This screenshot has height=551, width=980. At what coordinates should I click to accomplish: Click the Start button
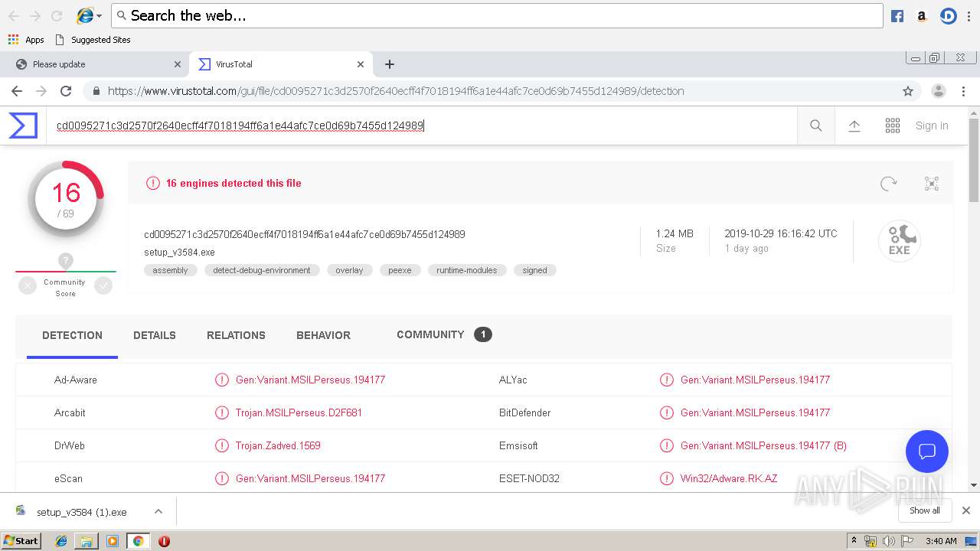pyautogui.click(x=21, y=541)
